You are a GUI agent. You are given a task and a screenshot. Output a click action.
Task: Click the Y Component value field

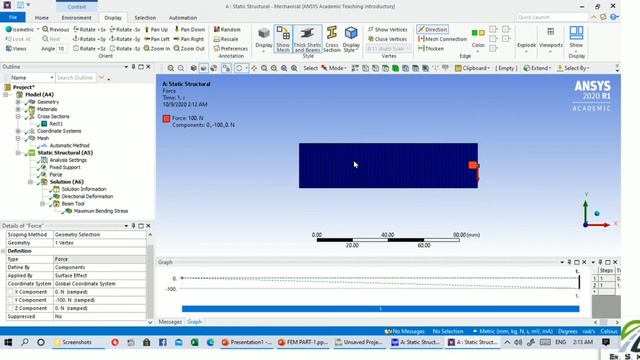click(100, 300)
